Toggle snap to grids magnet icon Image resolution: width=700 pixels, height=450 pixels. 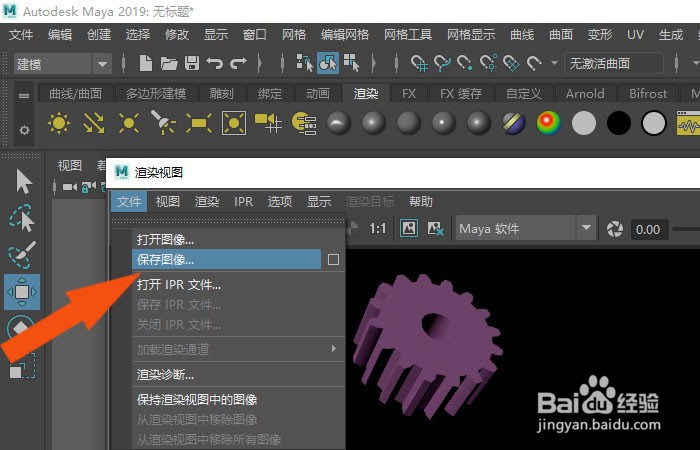pyautogui.click(x=419, y=63)
